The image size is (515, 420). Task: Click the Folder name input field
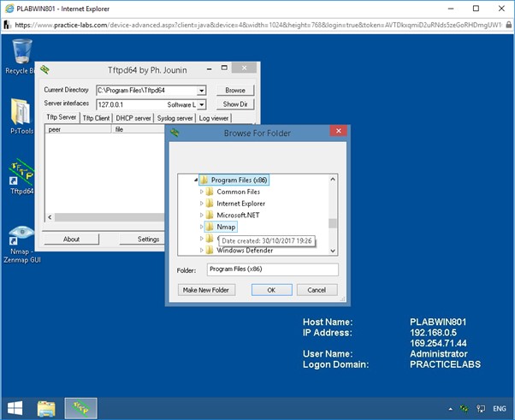coord(272,269)
